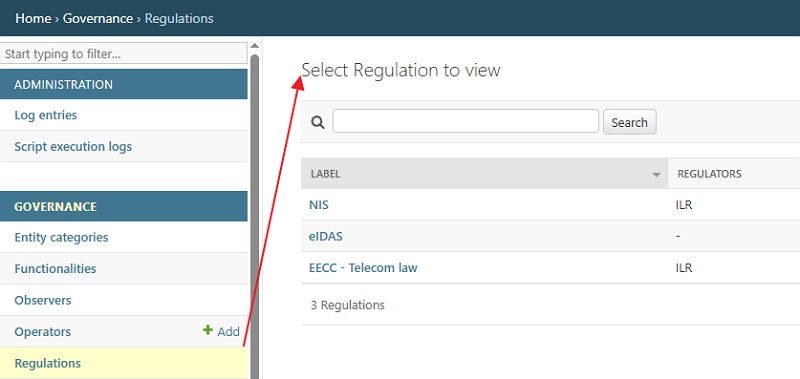Open Operators in sidebar
800x379 pixels.
coord(43,332)
